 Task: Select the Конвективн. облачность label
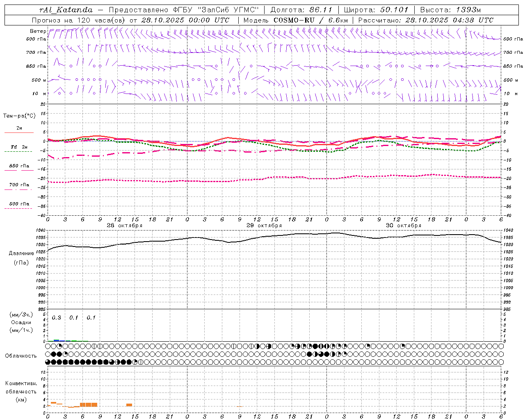coord(21,388)
